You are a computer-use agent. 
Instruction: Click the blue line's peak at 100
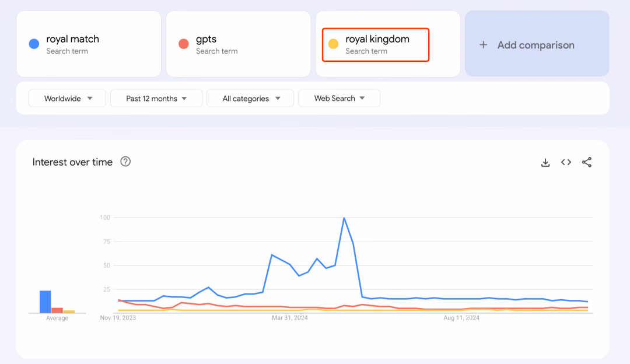(x=344, y=218)
